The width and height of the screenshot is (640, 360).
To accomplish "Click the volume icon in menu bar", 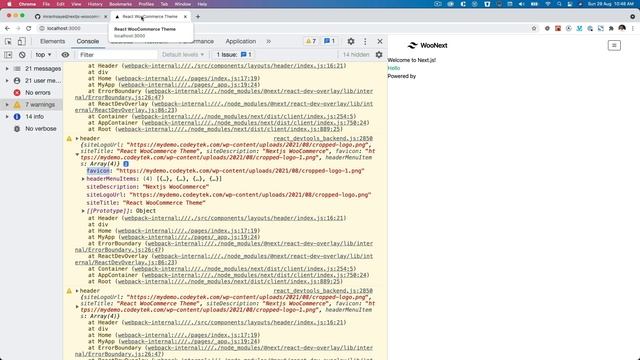I will pos(521,4).
